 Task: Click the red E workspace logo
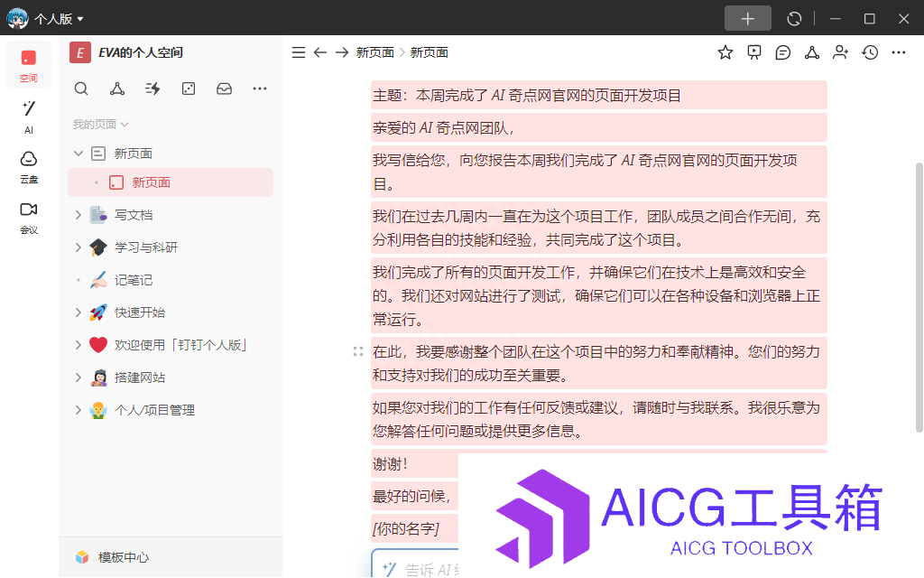click(80, 52)
